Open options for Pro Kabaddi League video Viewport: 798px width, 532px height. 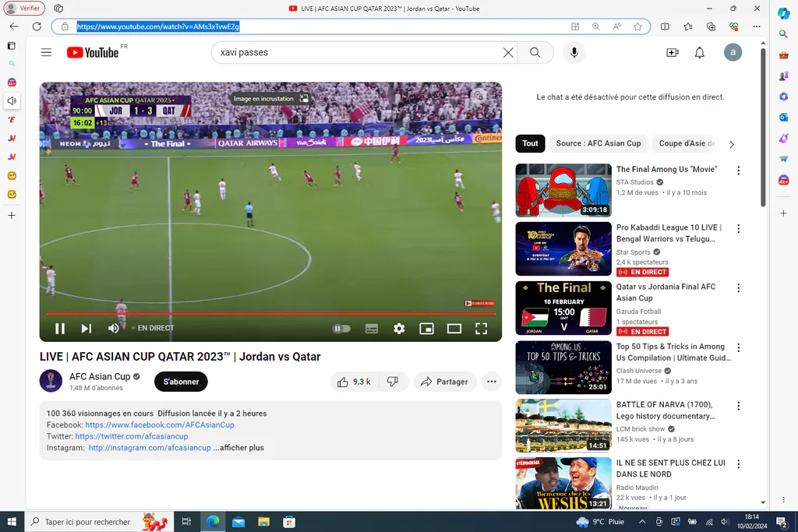tap(739, 229)
